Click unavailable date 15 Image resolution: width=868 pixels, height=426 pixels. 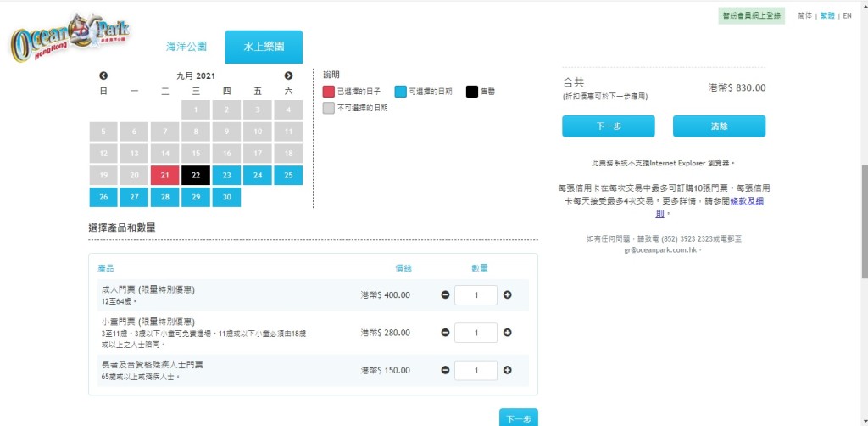coord(196,154)
